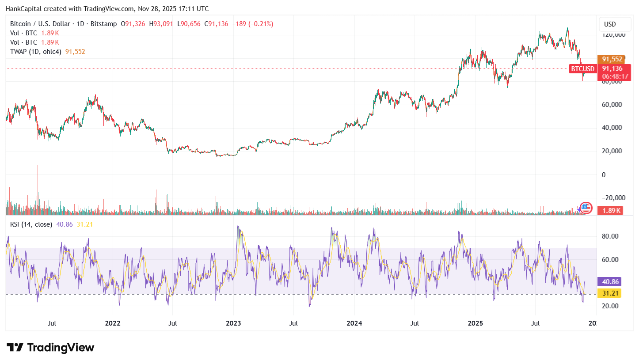Click the 60,000 price axis label
This screenshot has height=364, width=639.
click(612, 105)
